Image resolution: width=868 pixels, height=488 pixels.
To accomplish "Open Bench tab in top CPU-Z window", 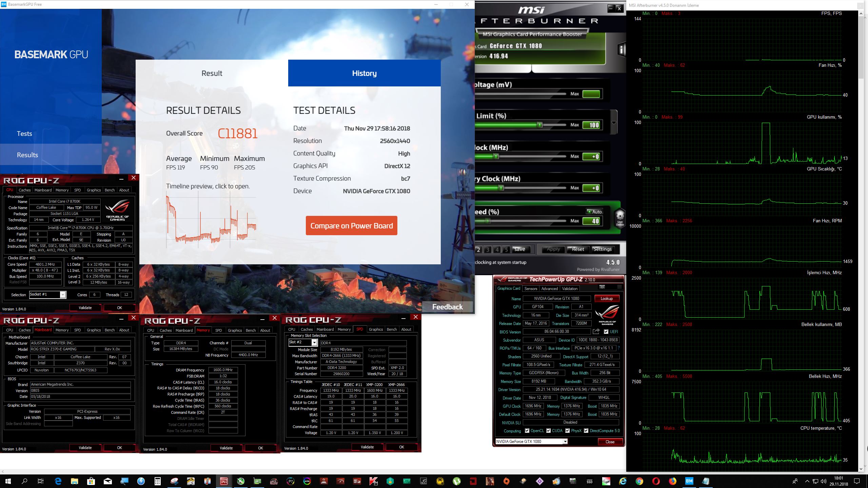I will click(110, 190).
